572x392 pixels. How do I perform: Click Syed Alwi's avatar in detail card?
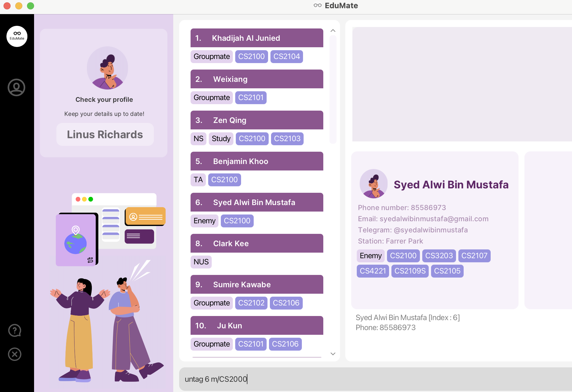click(374, 184)
